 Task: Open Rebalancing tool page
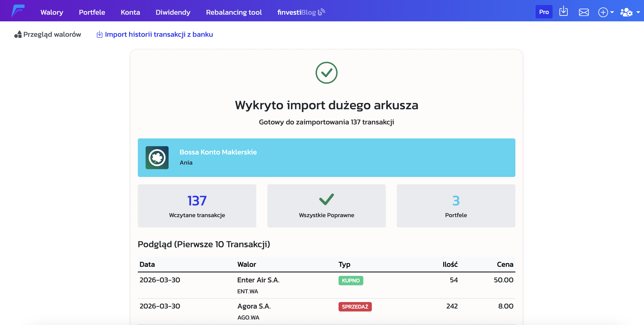tap(234, 12)
